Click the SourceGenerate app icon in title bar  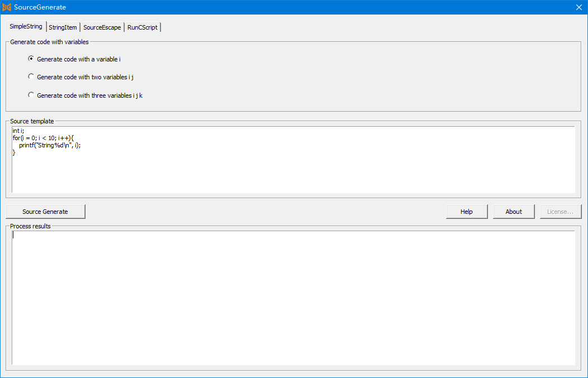(7, 7)
